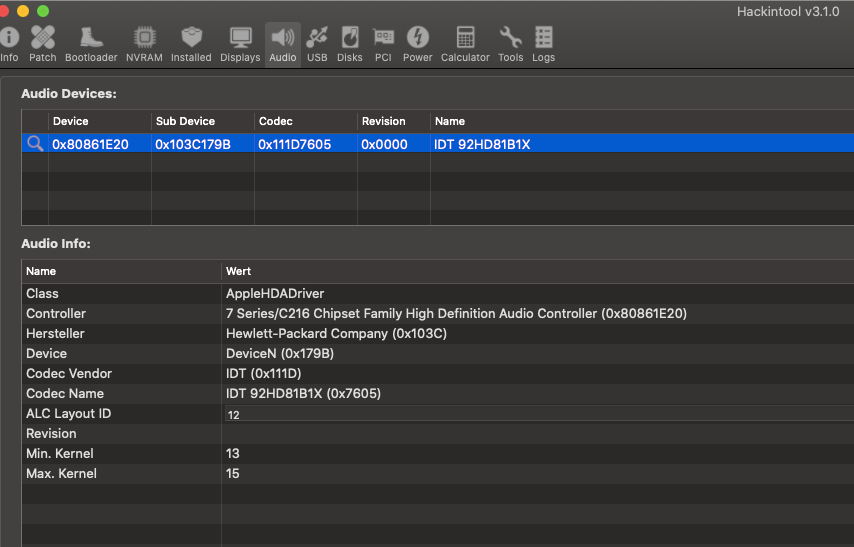
Task: Go to the PCI devices section
Action: [x=383, y=38]
